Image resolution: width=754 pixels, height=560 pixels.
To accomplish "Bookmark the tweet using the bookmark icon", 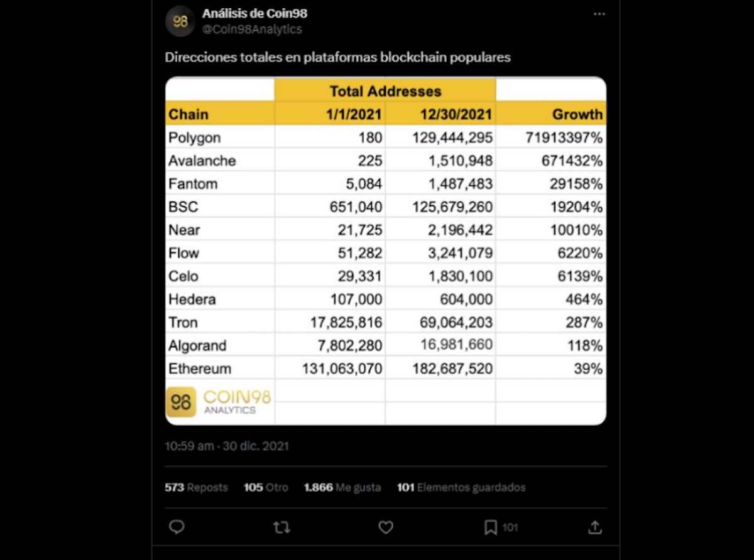I will 491,527.
